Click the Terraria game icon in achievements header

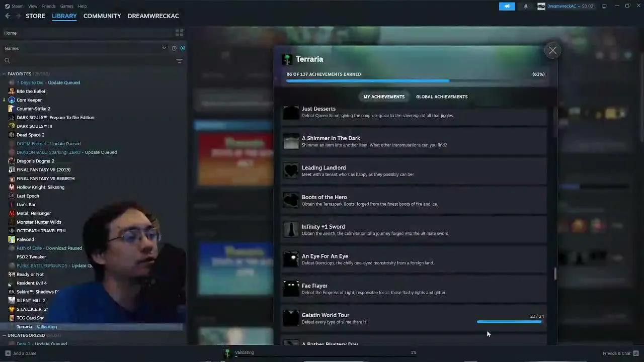click(x=287, y=59)
